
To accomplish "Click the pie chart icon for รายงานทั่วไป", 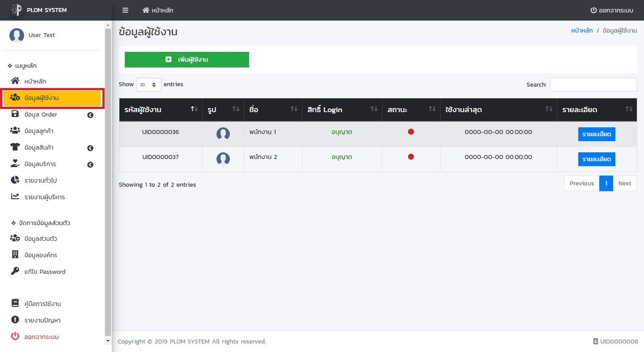I will pyautogui.click(x=15, y=180).
